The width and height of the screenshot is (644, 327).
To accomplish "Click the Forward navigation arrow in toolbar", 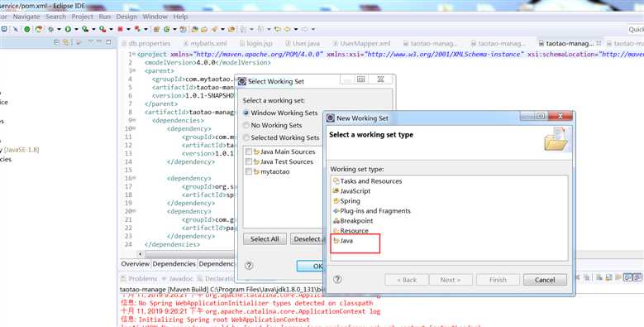I will click(305, 29).
